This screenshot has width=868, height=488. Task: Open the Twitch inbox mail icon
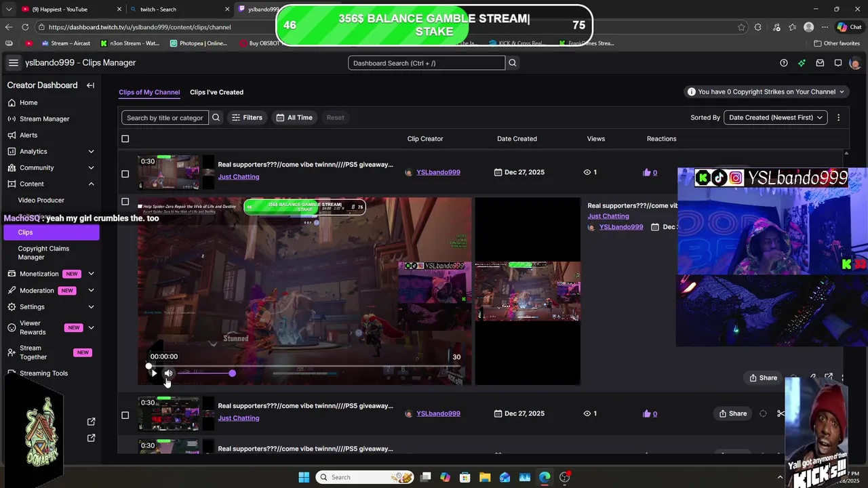coord(820,63)
